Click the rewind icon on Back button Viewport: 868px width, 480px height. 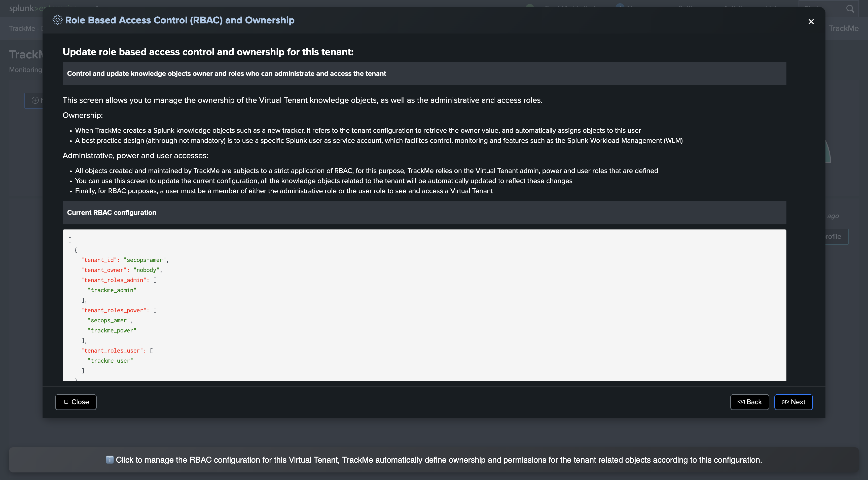pos(741,402)
